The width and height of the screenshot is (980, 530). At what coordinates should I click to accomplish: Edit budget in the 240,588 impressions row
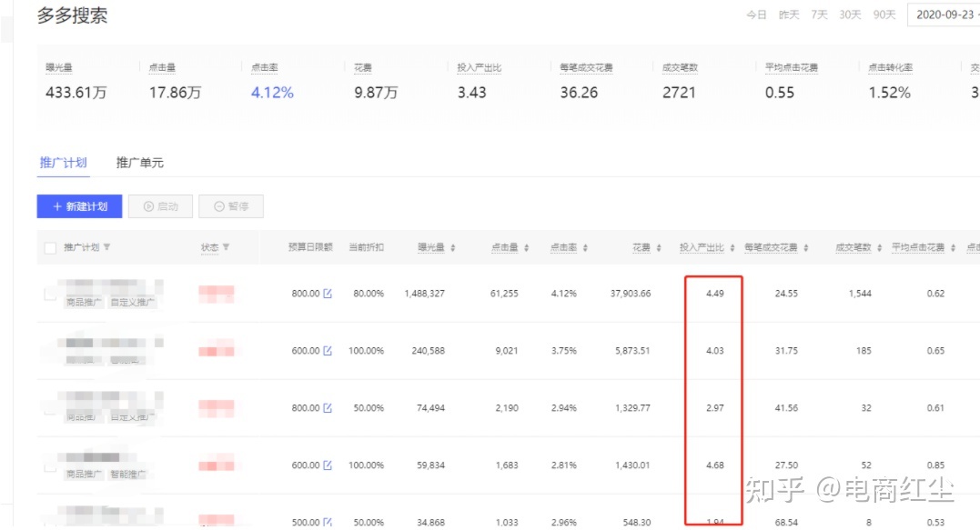328,351
